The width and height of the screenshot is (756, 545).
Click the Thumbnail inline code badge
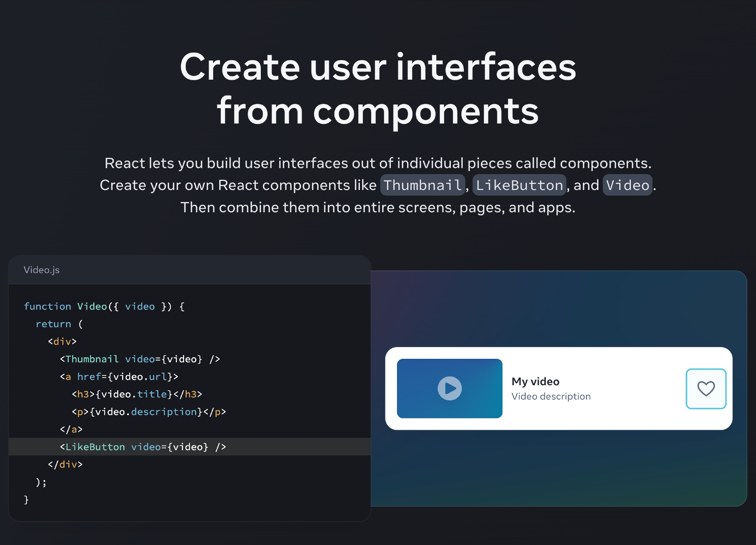click(x=422, y=185)
